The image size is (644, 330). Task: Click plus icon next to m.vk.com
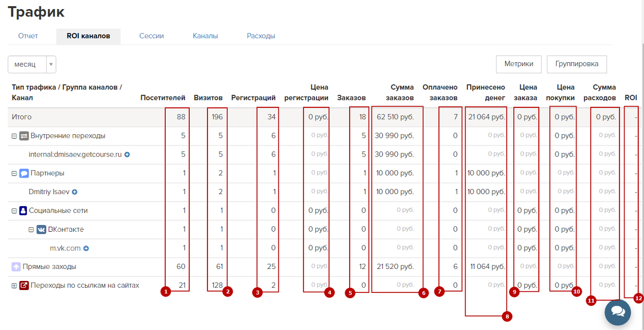(x=87, y=248)
